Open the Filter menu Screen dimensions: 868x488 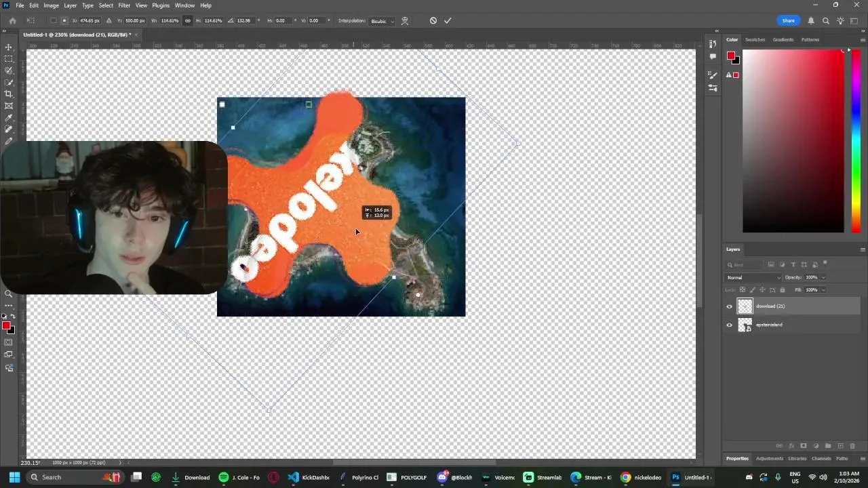tap(124, 5)
